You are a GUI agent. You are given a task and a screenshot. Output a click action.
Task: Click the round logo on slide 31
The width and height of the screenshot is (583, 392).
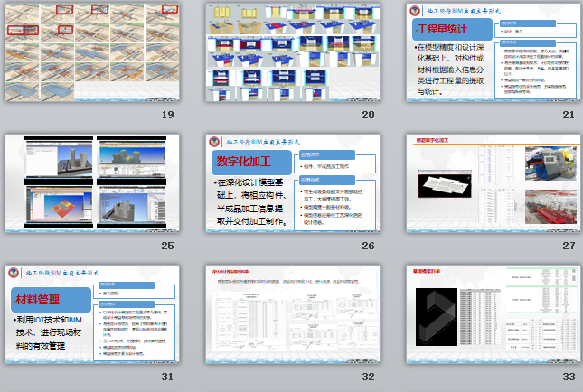click(14, 273)
